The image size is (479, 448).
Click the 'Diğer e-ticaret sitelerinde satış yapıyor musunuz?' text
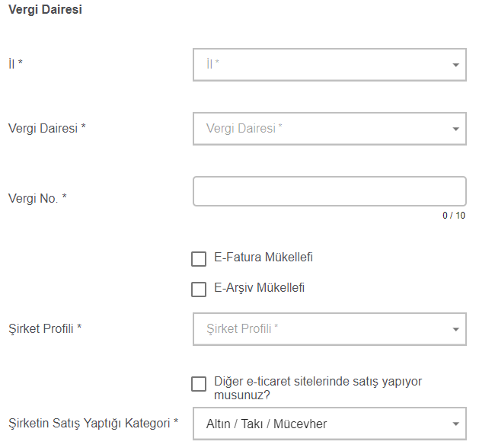point(318,389)
